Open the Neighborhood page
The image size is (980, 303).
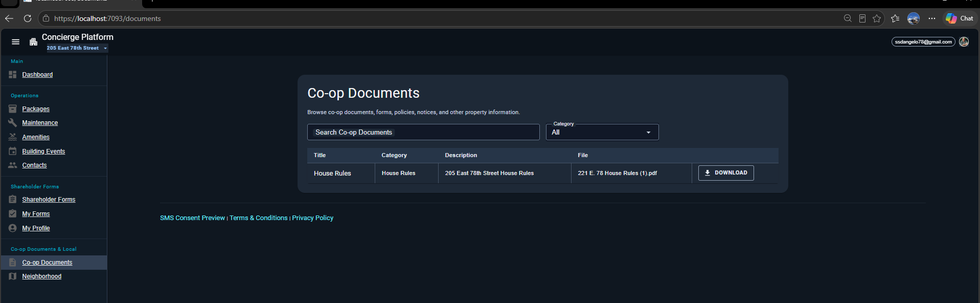[x=41, y=276]
